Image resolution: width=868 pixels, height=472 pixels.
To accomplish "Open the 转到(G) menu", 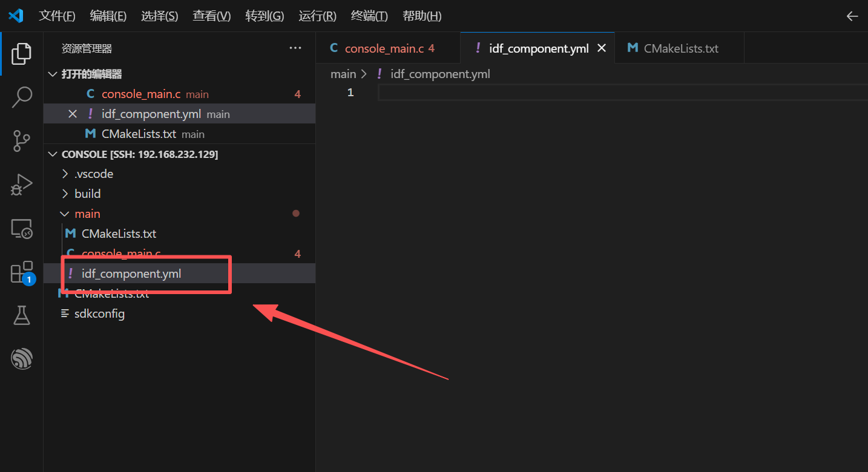I will [x=265, y=16].
